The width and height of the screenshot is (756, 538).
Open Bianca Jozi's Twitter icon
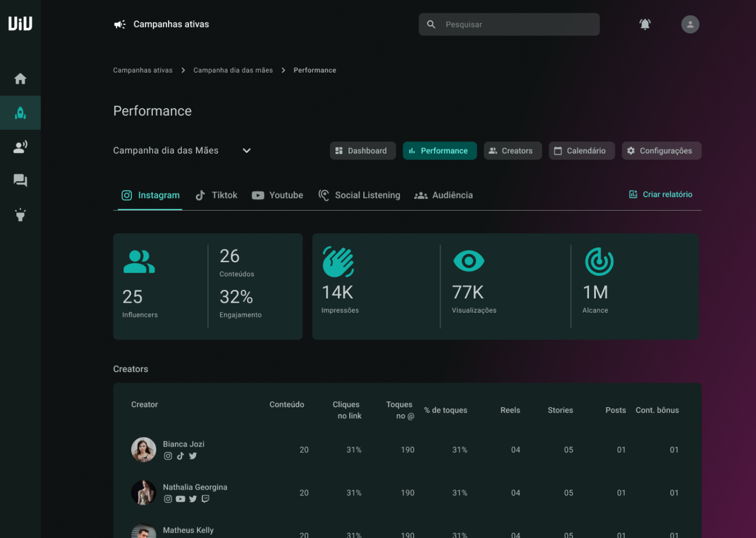(193, 456)
